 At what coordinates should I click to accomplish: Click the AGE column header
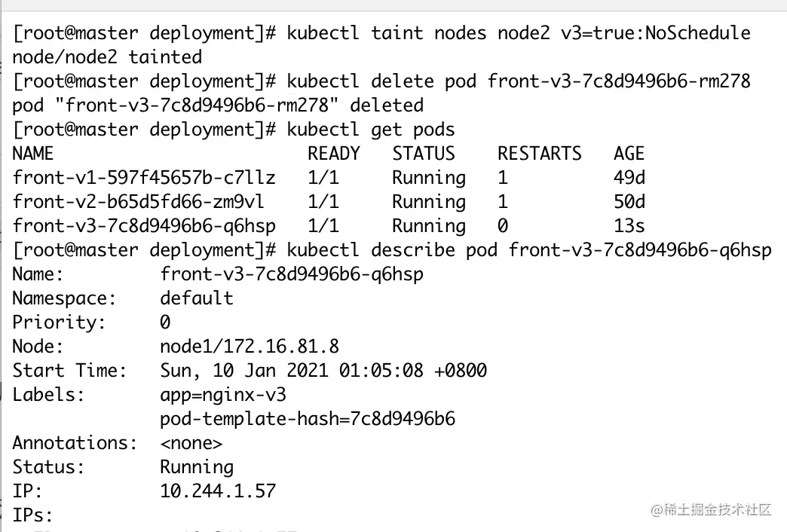[629, 154]
